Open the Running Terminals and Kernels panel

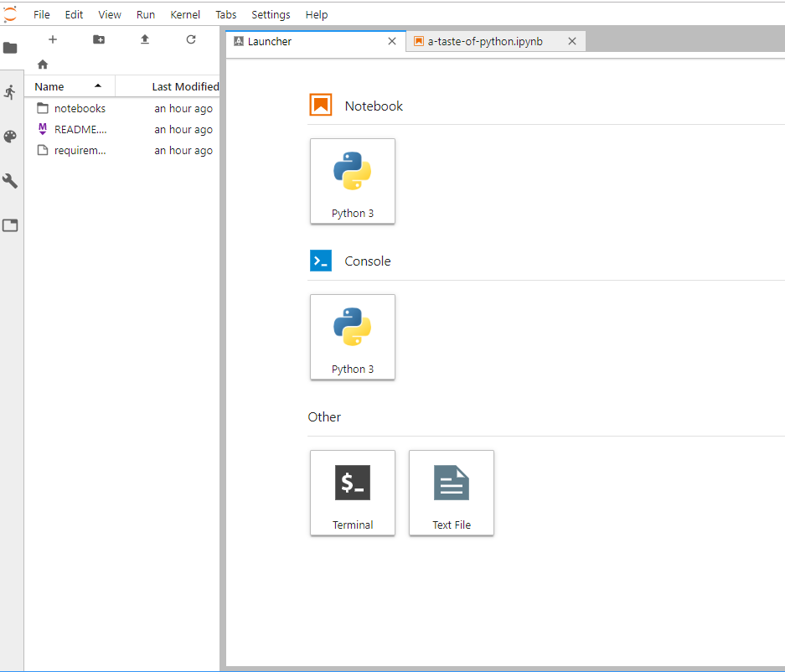10,92
